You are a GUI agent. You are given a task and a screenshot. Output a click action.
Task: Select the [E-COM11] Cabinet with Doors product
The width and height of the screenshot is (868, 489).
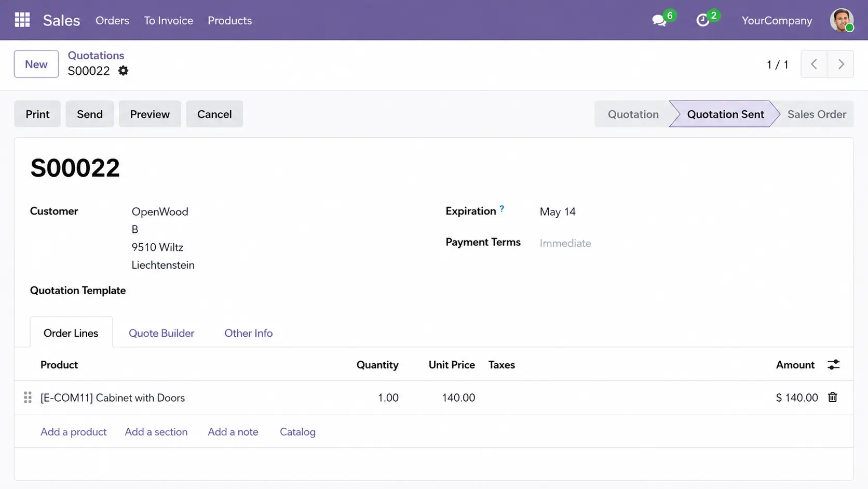coord(113,398)
